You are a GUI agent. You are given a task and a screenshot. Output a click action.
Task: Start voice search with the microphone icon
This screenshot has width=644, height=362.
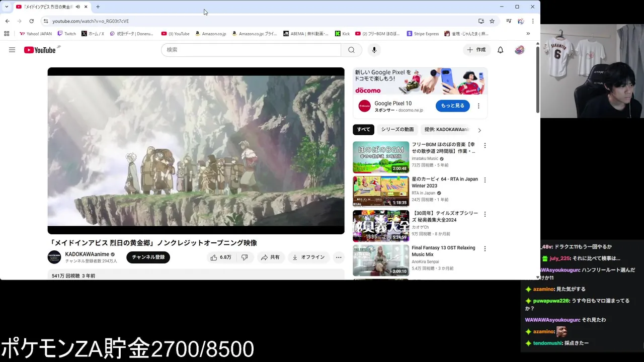point(374,50)
